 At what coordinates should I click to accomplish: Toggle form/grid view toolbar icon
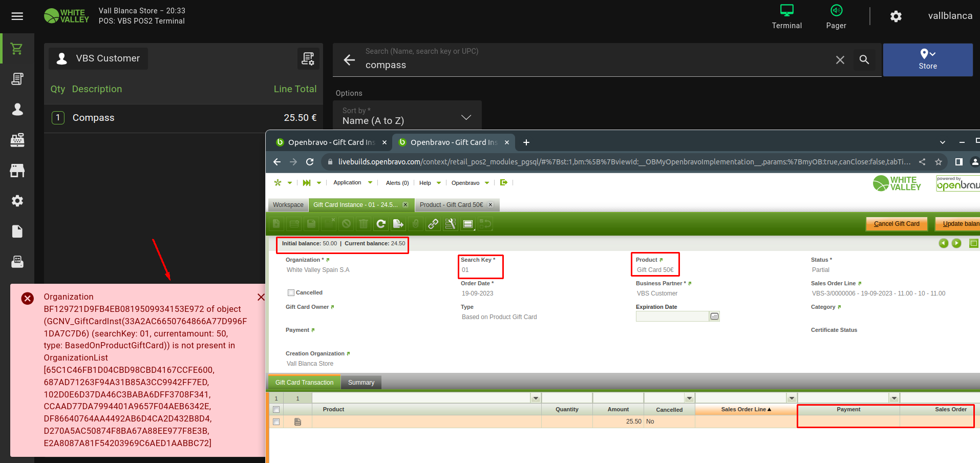[468, 224]
